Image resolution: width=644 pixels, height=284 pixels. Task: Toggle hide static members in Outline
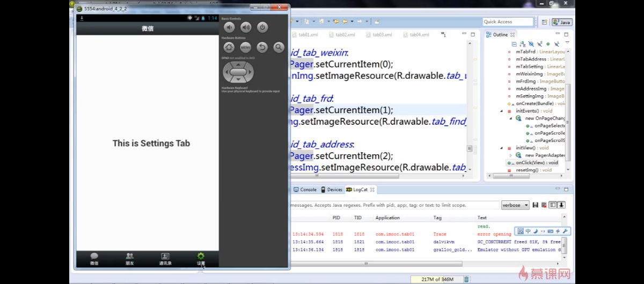540,44
